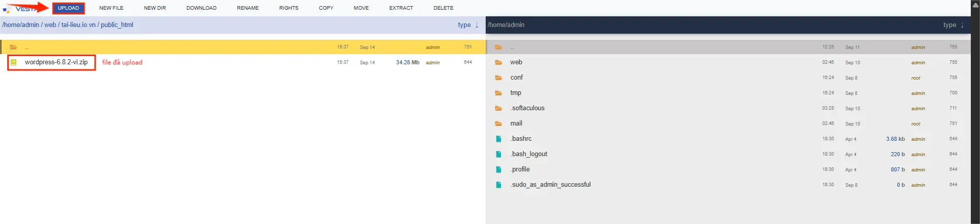Select the tmp folder name
Image resolution: width=980 pixels, height=224 pixels.
(516, 93)
